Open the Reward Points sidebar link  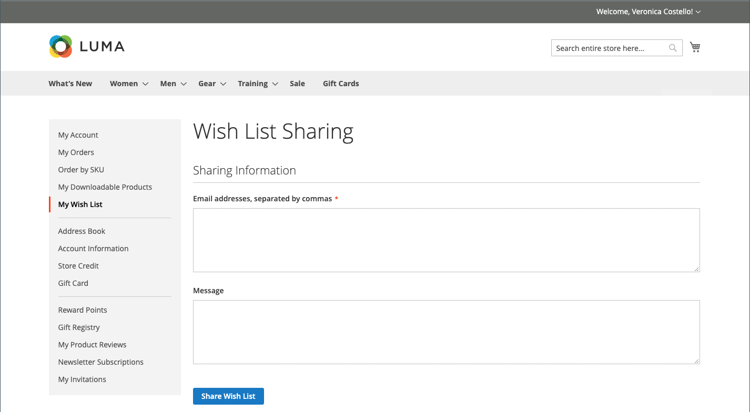[x=82, y=310]
